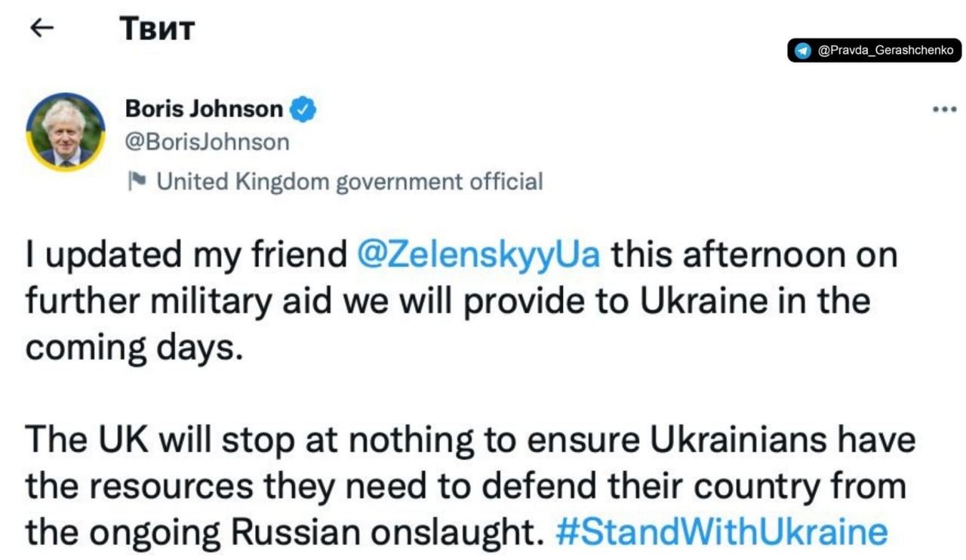Click the words "this afternoon on"
This screenshot has width=966, height=560.
click(754, 254)
